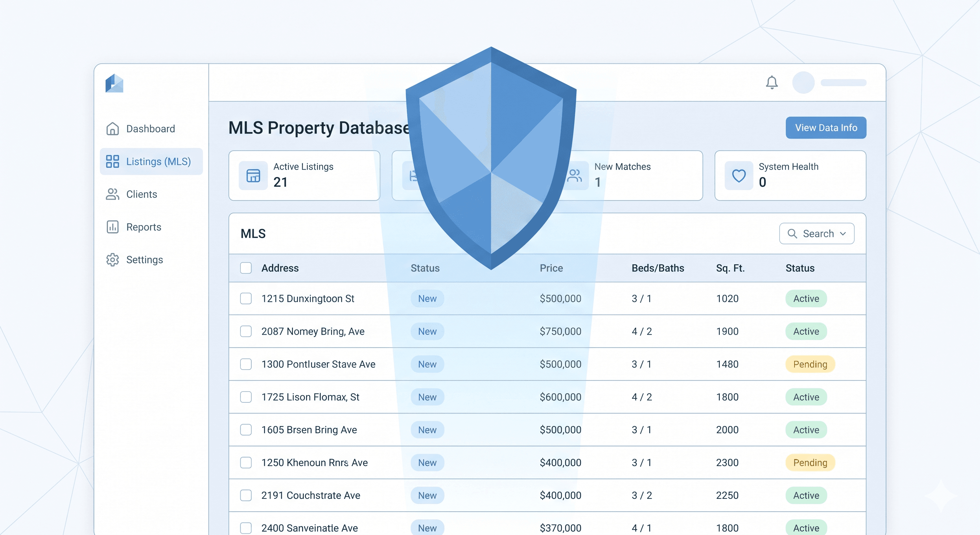Click address 1250 Khenoun Rnrs Ave

point(314,462)
